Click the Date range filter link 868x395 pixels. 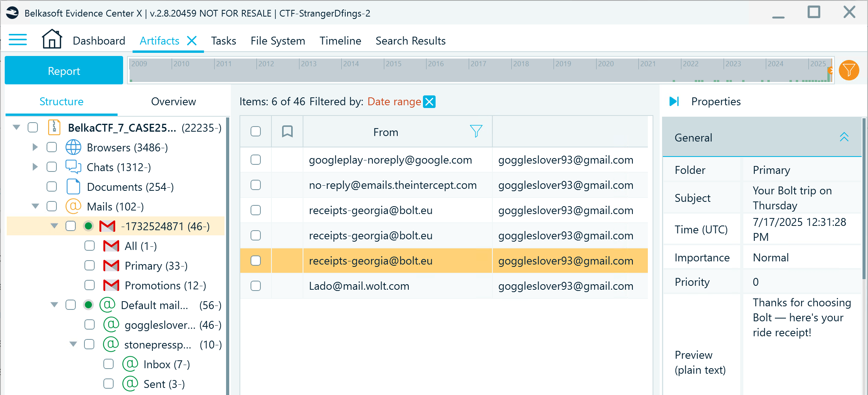point(394,102)
